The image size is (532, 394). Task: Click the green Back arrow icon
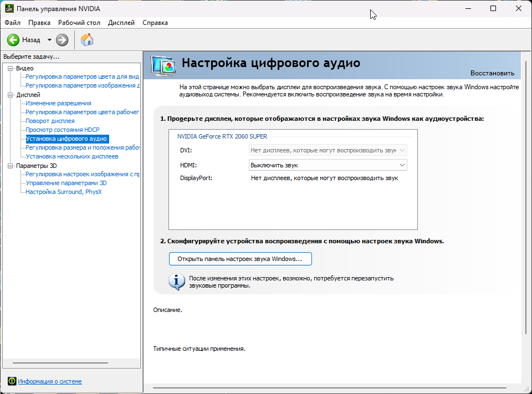pyautogui.click(x=13, y=40)
